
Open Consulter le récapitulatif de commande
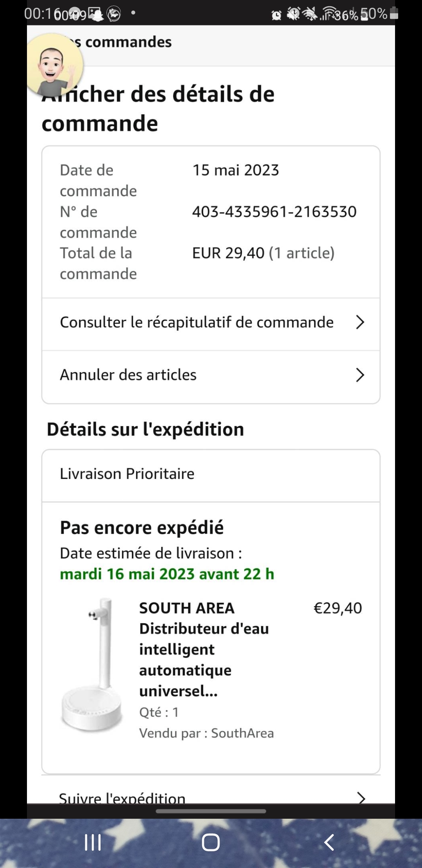pos(197,323)
